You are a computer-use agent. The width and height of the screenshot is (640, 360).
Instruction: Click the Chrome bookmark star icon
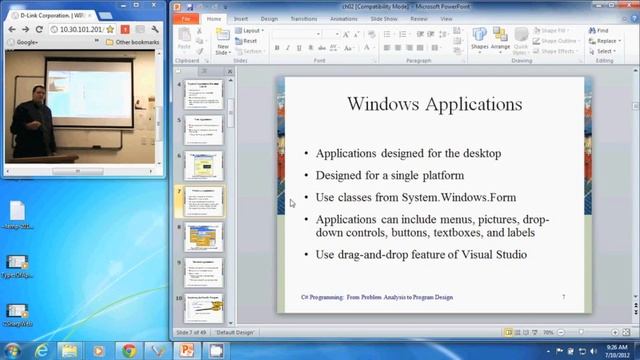click(110, 29)
